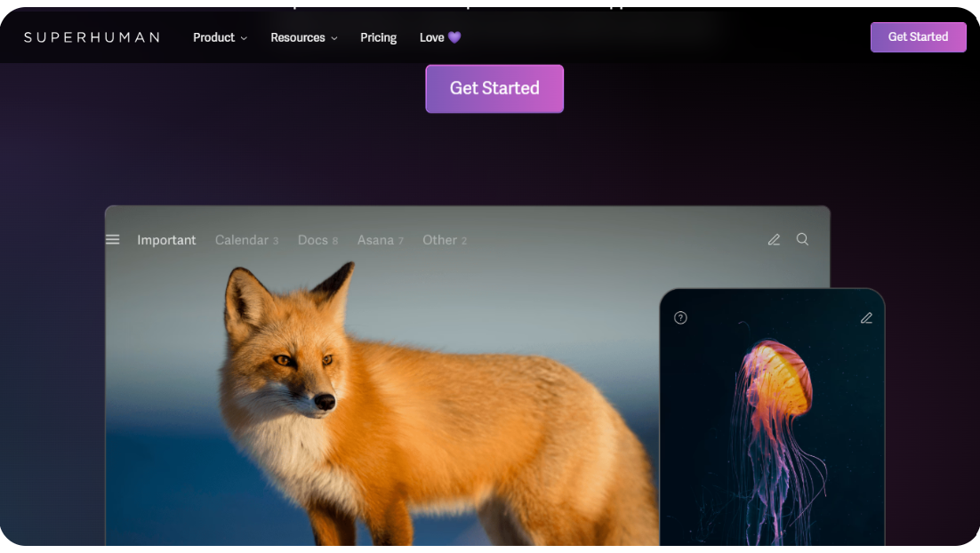Open the Product chevron arrow
Viewport: 980px width, 553px height.
coord(244,38)
